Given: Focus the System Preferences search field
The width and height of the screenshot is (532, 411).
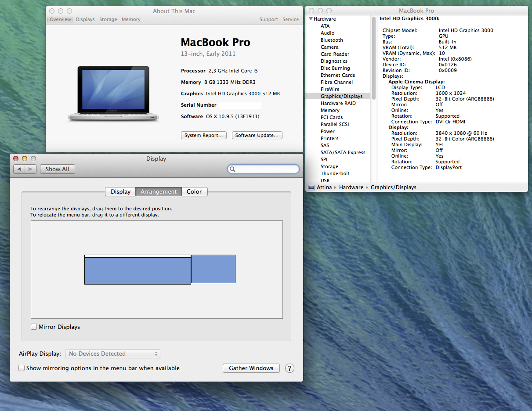Looking at the screenshot, I should point(264,169).
